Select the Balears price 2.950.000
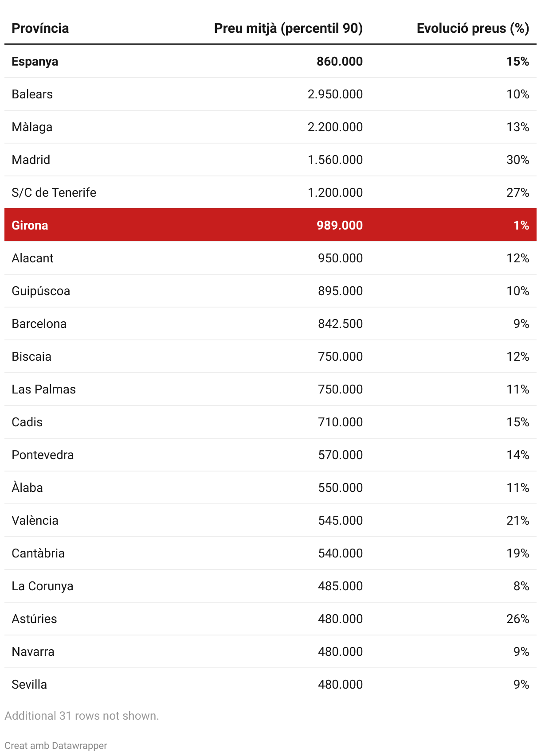This screenshot has width=541, height=756. click(335, 94)
